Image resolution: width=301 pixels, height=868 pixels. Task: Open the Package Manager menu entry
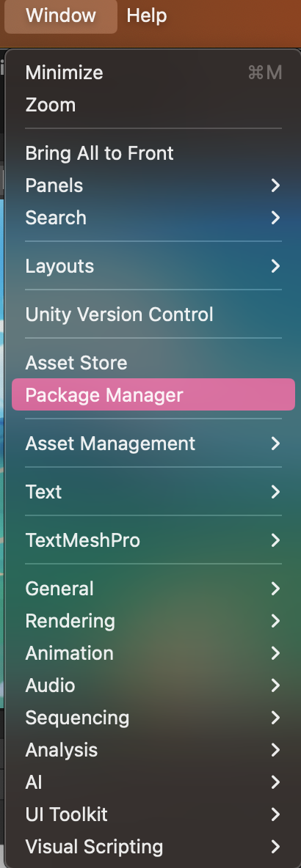click(x=153, y=394)
